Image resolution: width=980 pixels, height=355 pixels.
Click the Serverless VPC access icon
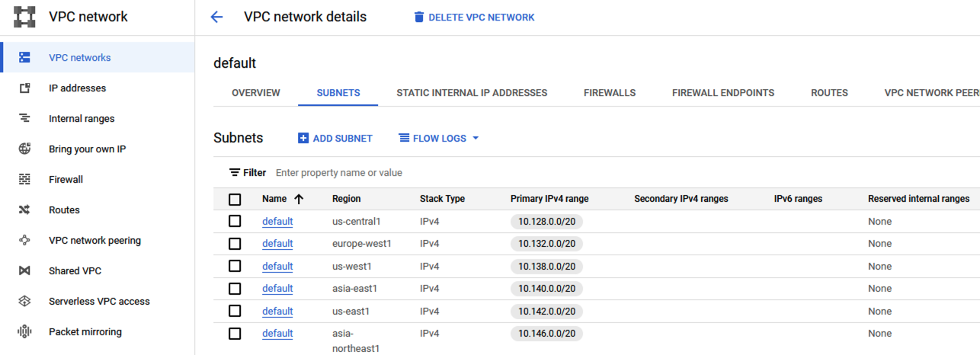pyautogui.click(x=24, y=302)
